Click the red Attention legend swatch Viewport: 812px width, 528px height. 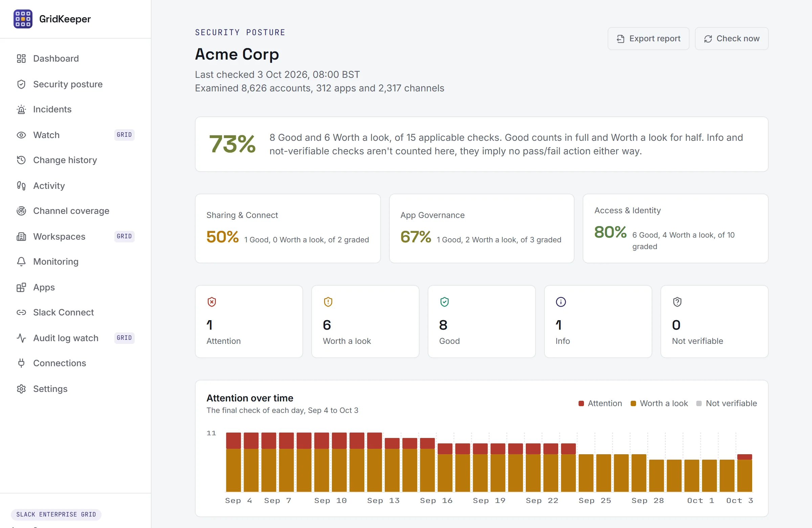click(581, 404)
